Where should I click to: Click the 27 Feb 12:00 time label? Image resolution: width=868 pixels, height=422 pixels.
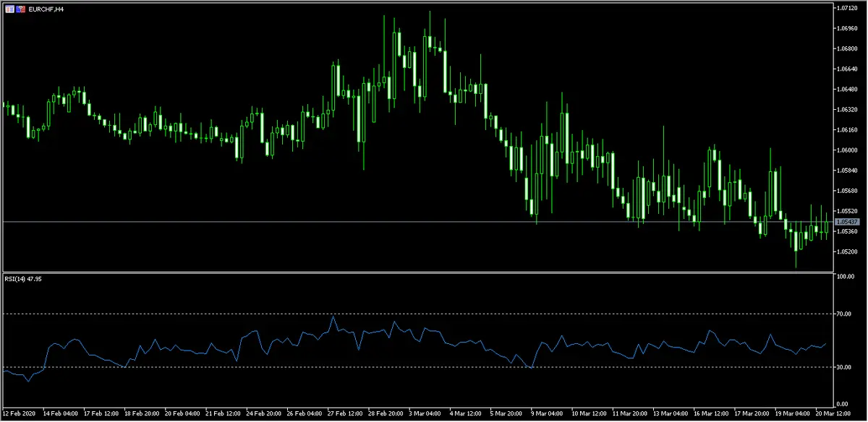(x=345, y=414)
